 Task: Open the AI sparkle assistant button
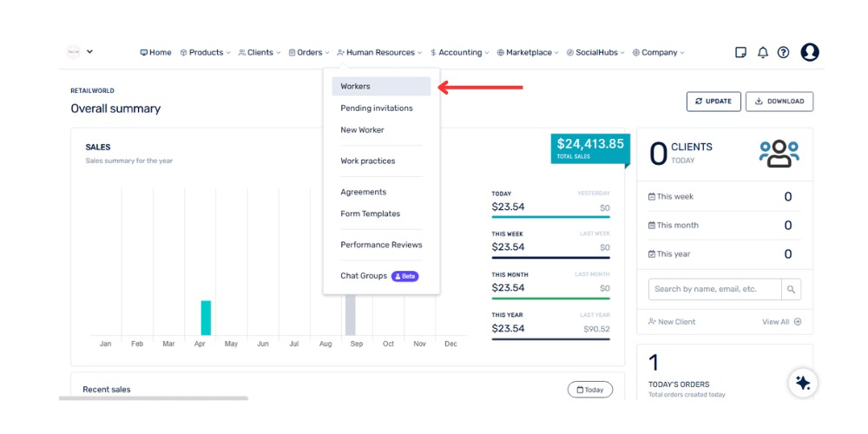803,383
